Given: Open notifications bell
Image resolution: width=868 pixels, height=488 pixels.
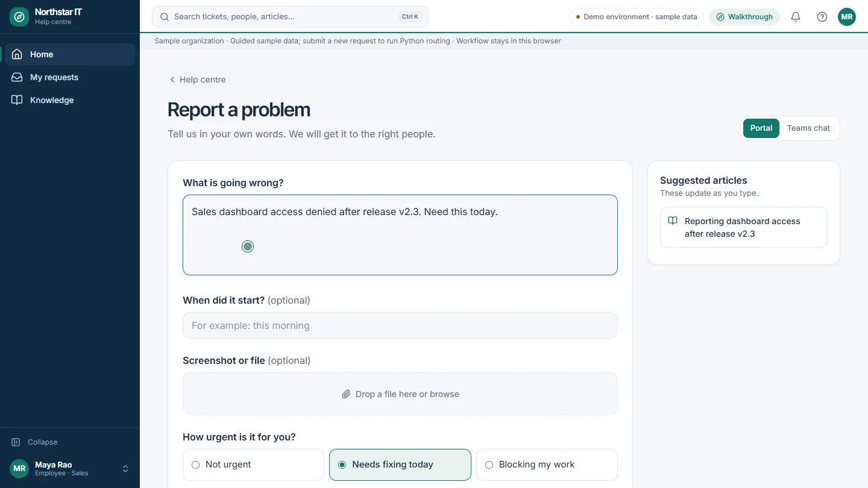Looking at the screenshot, I should tap(796, 17).
